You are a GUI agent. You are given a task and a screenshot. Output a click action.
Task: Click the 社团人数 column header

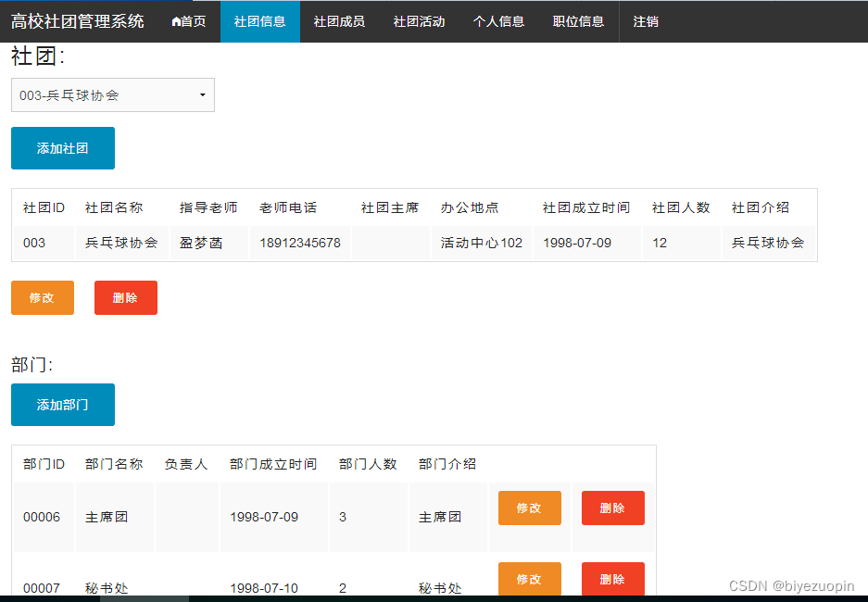tap(681, 207)
